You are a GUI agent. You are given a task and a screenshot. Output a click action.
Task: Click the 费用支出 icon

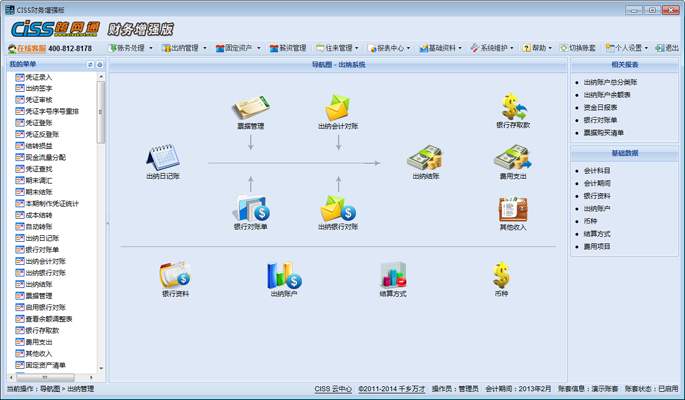point(512,159)
